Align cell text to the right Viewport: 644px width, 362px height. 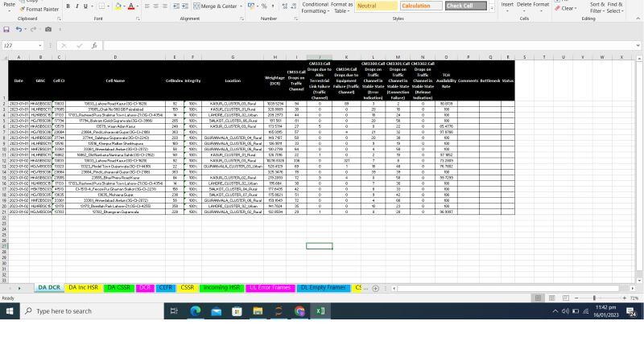[x=165, y=6]
